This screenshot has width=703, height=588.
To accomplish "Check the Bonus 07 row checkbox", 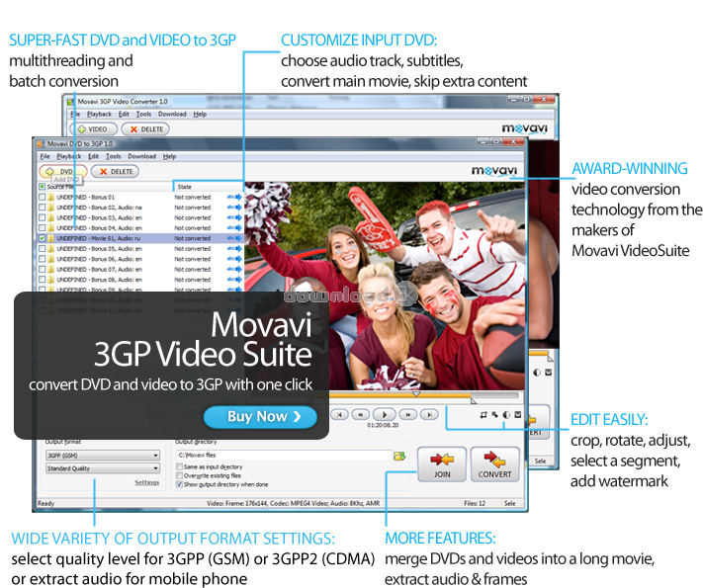I will coord(43,269).
